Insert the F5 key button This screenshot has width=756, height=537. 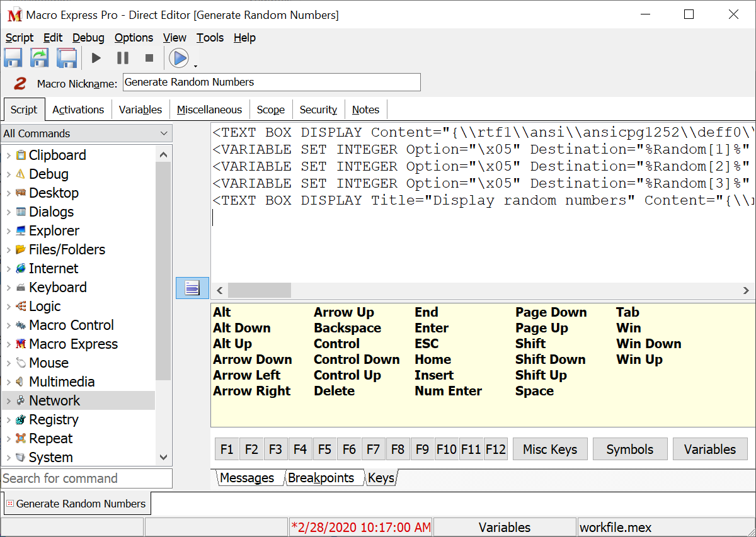click(324, 449)
